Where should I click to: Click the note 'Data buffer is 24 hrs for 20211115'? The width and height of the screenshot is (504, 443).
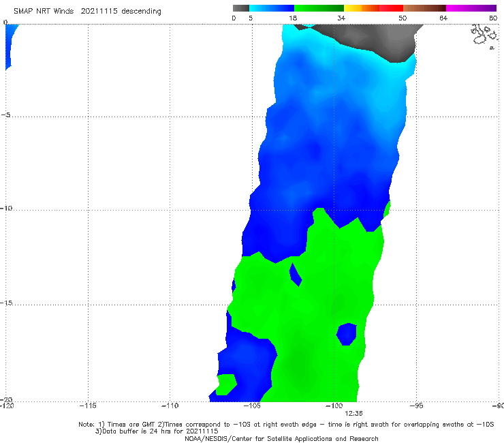(x=160, y=431)
